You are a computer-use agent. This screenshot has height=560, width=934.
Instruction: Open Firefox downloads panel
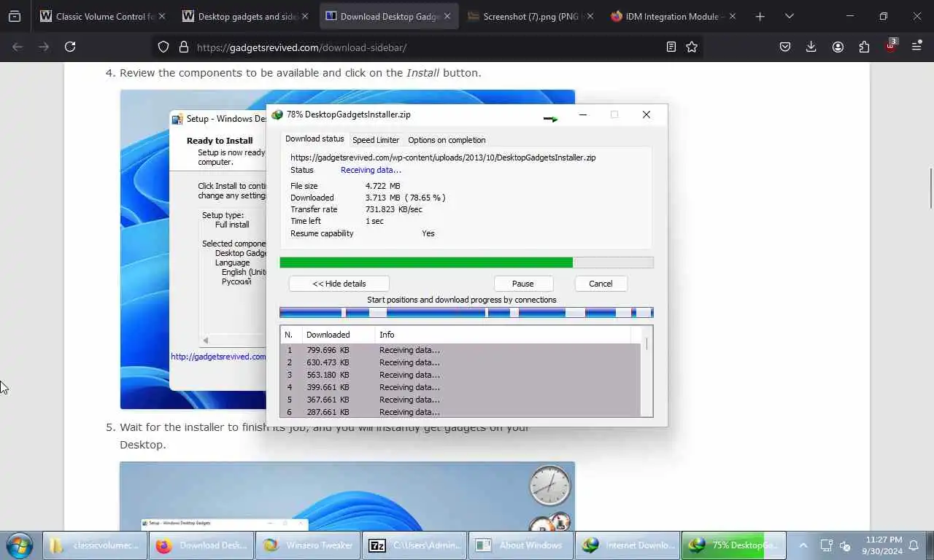(811, 47)
